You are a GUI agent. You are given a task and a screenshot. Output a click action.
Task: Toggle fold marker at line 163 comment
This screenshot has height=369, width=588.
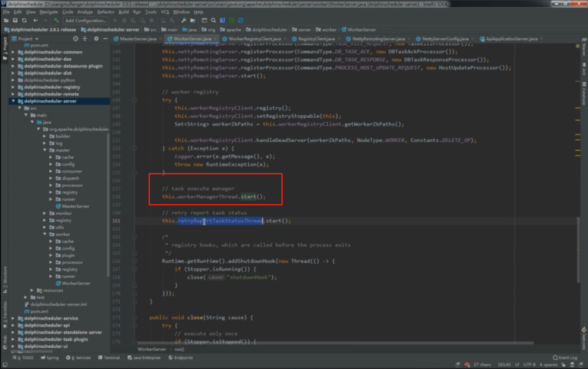coord(134,237)
